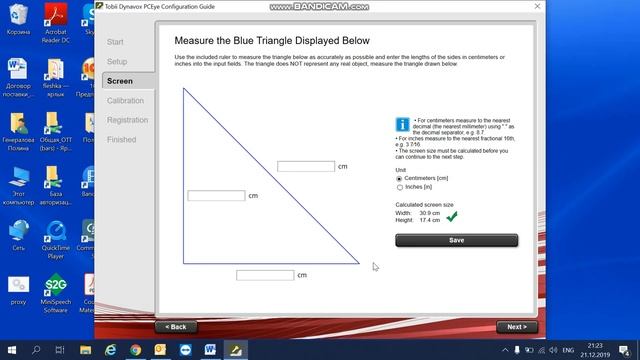The height and width of the screenshot is (360, 640).
Task: Show hidden tray icons chevron
Action: pyautogui.click(x=505, y=350)
